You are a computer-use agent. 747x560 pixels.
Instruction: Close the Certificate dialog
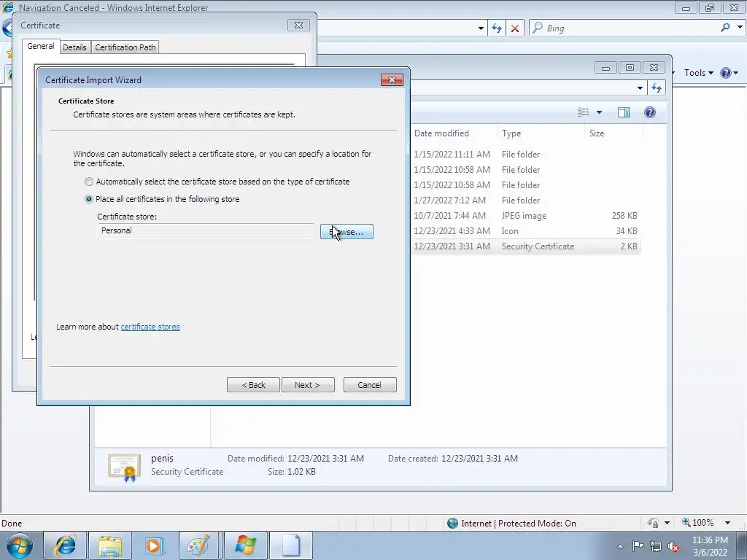(298, 26)
